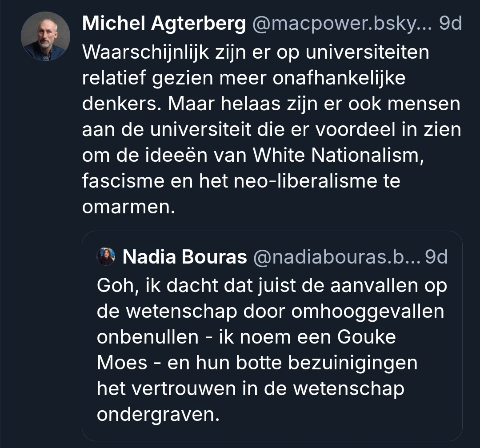Click the 9d timestamp beside @macpower.bsky
The height and width of the screenshot is (448, 480).
(450, 24)
